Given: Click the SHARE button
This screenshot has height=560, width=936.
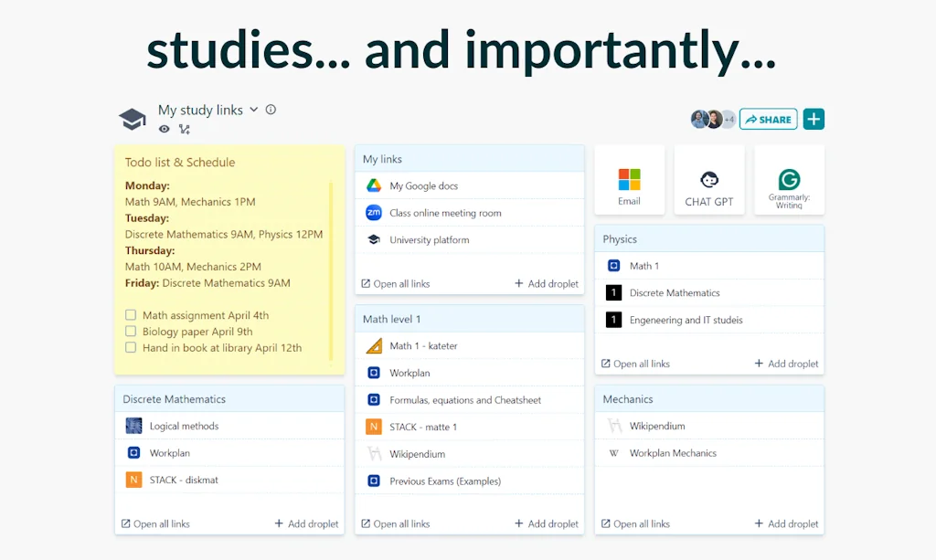Looking at the screenshot, I should (768, 119).
